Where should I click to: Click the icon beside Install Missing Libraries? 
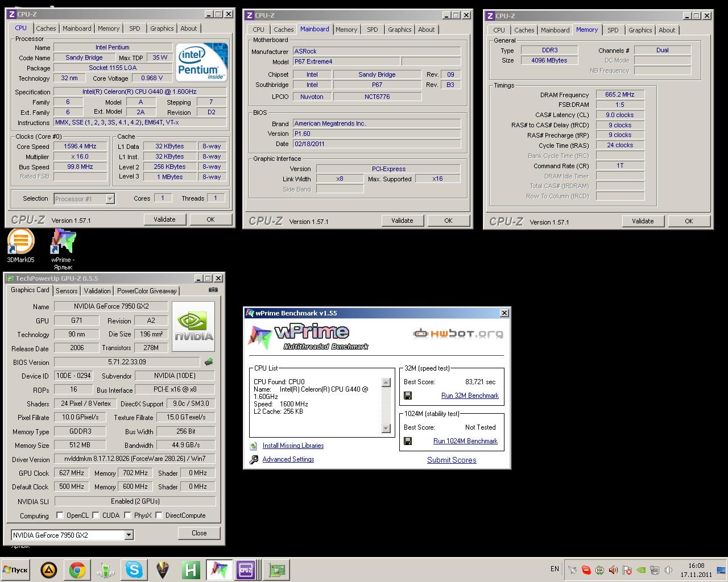point(254,446)
